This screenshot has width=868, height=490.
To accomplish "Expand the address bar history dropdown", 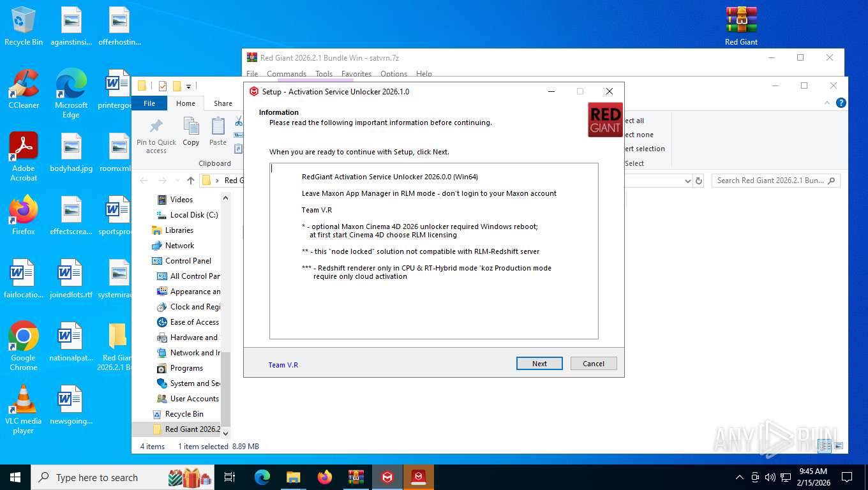I will (x=687, y=181).
